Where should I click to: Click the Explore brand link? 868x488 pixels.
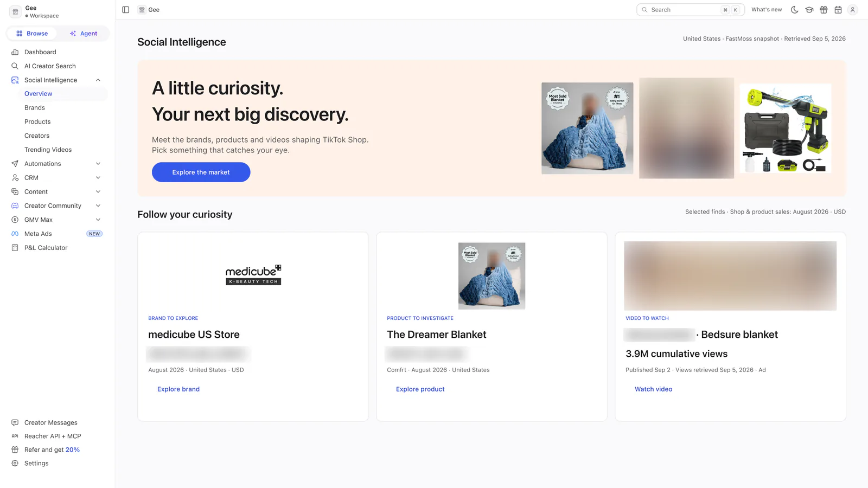click(178, 389)
